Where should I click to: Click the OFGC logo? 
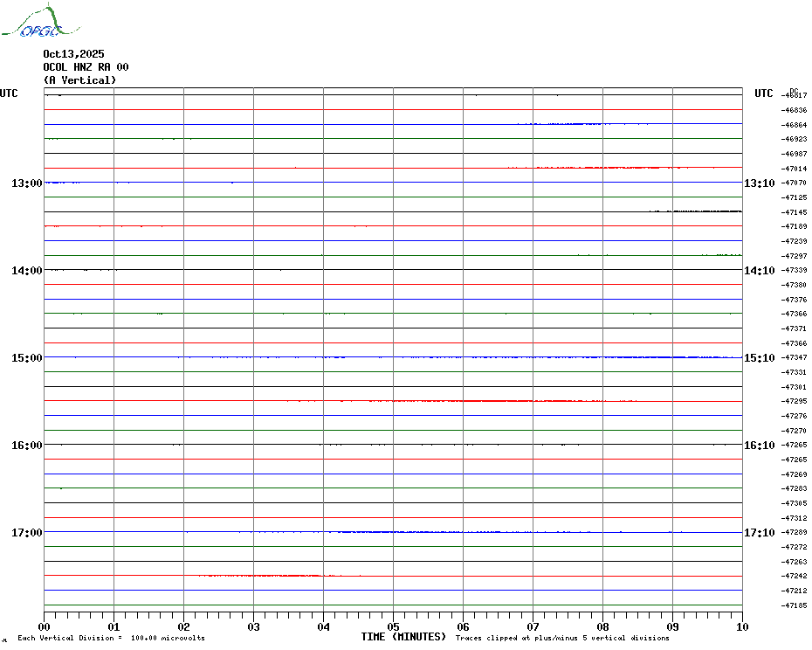coord(31,23)
